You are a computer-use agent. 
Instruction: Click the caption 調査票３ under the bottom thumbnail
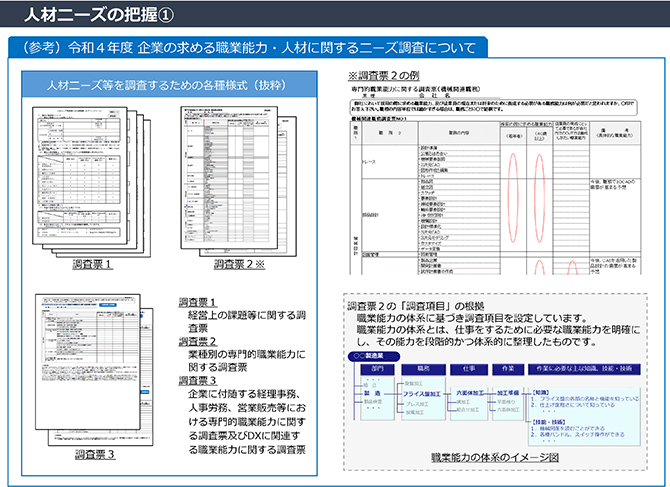(x=95, y=454)
